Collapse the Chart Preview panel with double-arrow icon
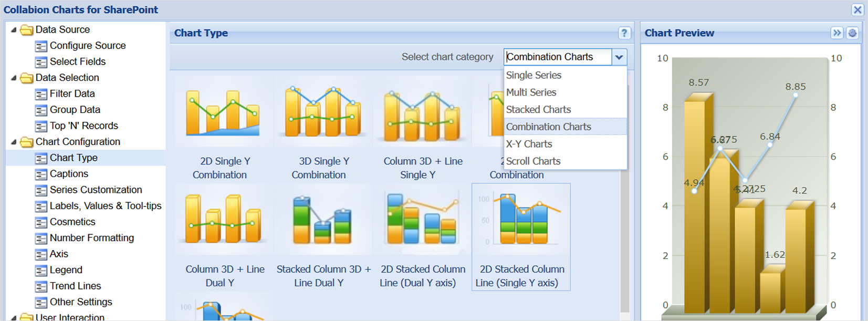 click(837, 33)
